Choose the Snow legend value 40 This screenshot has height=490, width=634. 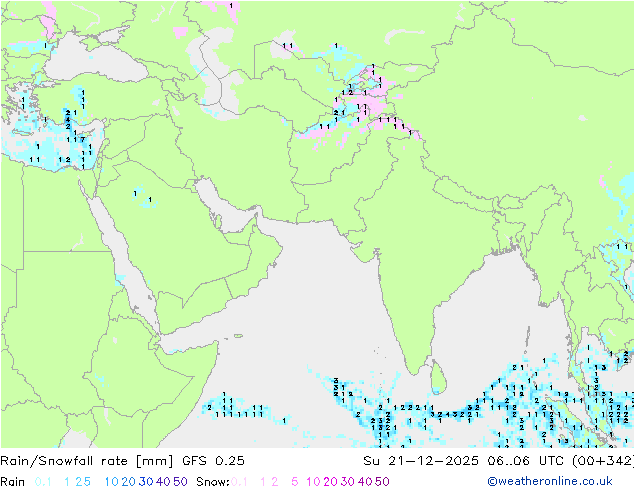pos(365,482)
